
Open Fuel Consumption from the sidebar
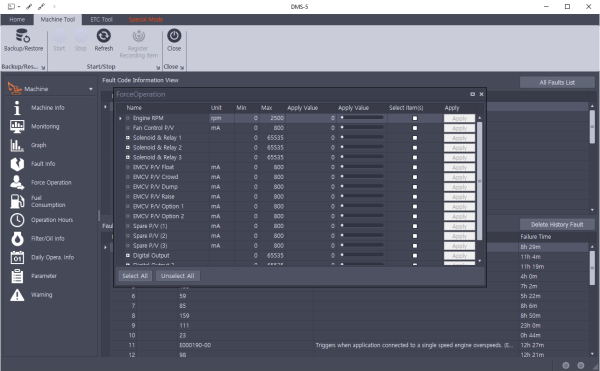(48, 201)
